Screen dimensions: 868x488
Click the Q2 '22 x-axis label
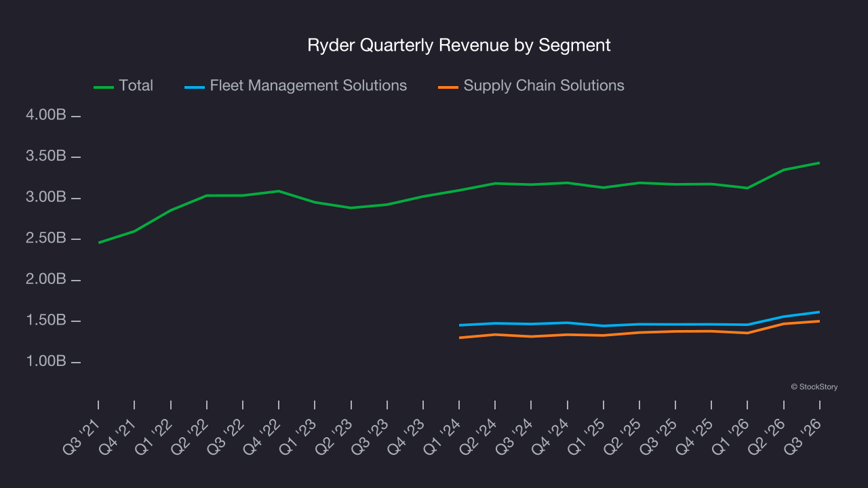191,437
